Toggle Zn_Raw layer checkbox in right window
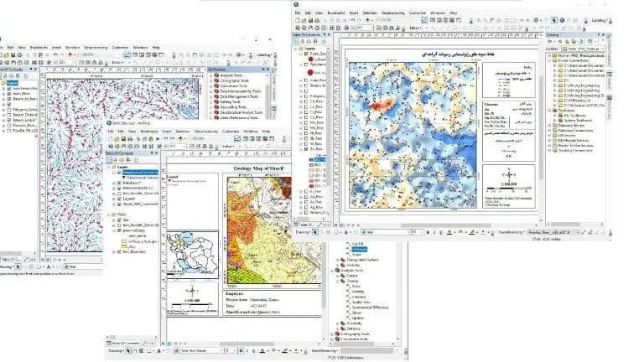Viewport: 644px width, 362px height. (x=306, y=149)
